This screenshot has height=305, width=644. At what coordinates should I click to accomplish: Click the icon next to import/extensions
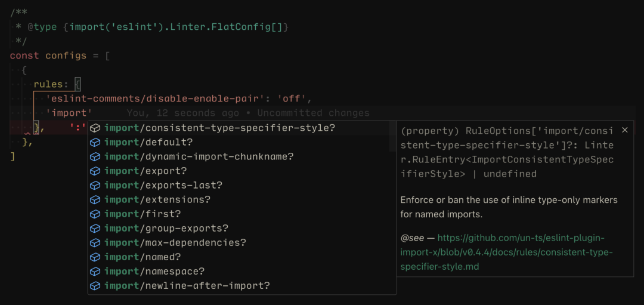pos(95,199)
